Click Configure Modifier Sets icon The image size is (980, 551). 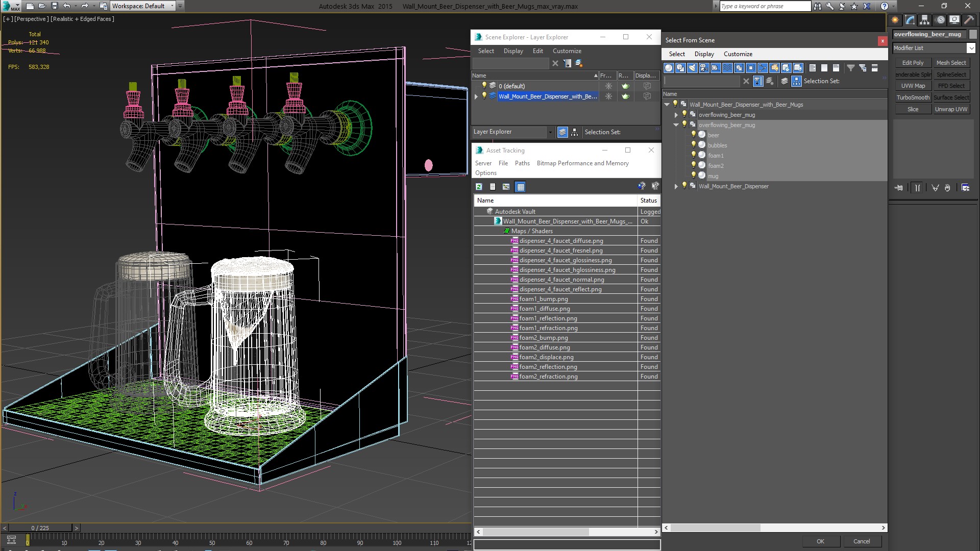click(x=965, y=188)
